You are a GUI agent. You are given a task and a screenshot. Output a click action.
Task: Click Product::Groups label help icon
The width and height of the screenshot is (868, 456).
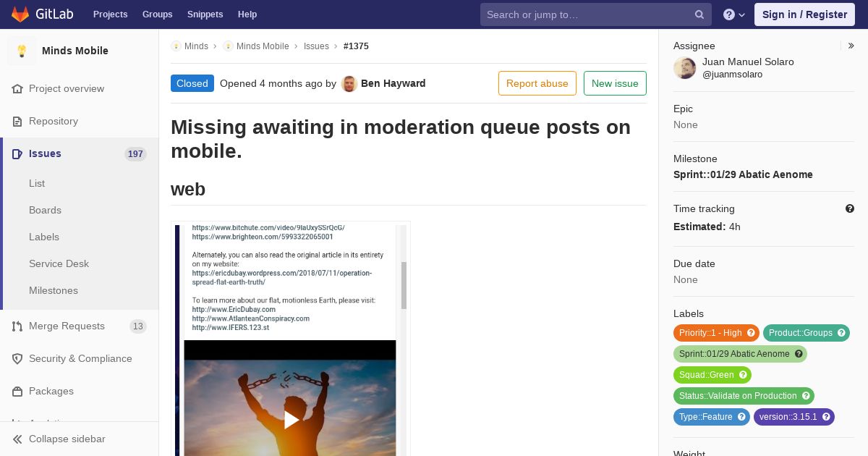pos(841,333)
